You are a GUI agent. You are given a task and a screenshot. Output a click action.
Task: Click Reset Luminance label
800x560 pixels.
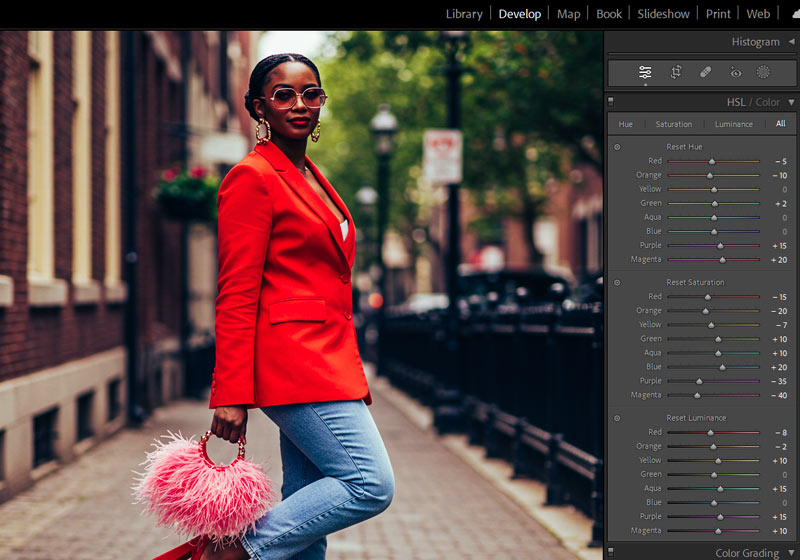696,418
